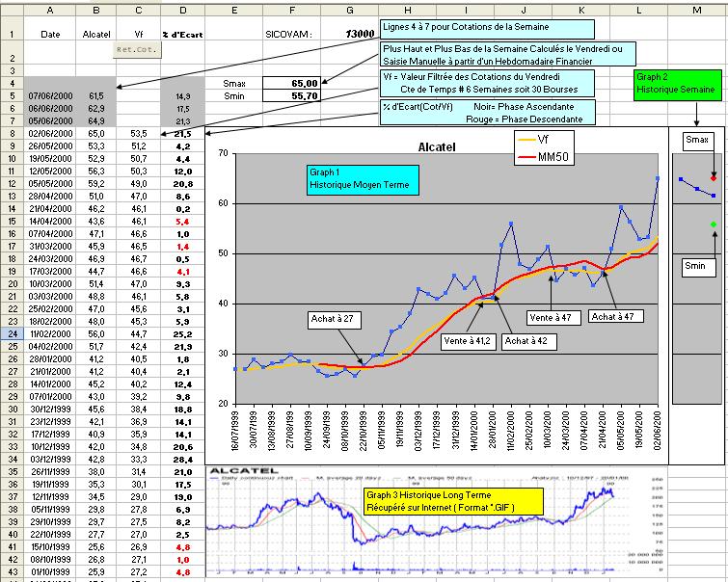Select the Graph 1 Historique Moyen Terme label

click(x=363, y=179)
